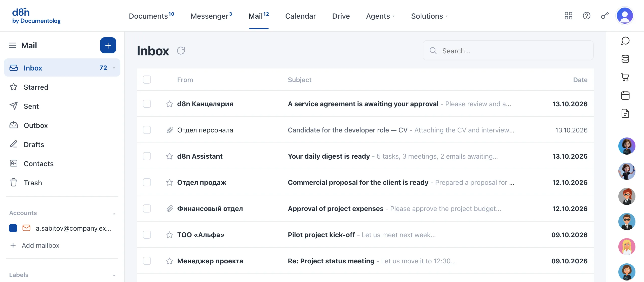The height and width of the screenshot is (282, 644).
Task: Switch to the Messenger tab
Action: (x=211, y=16)
